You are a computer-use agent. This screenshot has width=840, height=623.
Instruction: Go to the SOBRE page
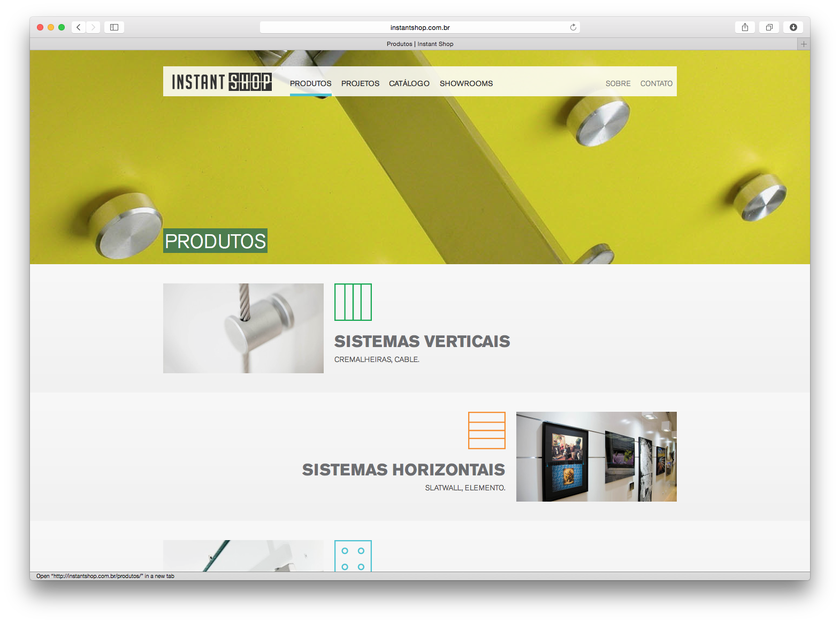(x=618, y=83)
